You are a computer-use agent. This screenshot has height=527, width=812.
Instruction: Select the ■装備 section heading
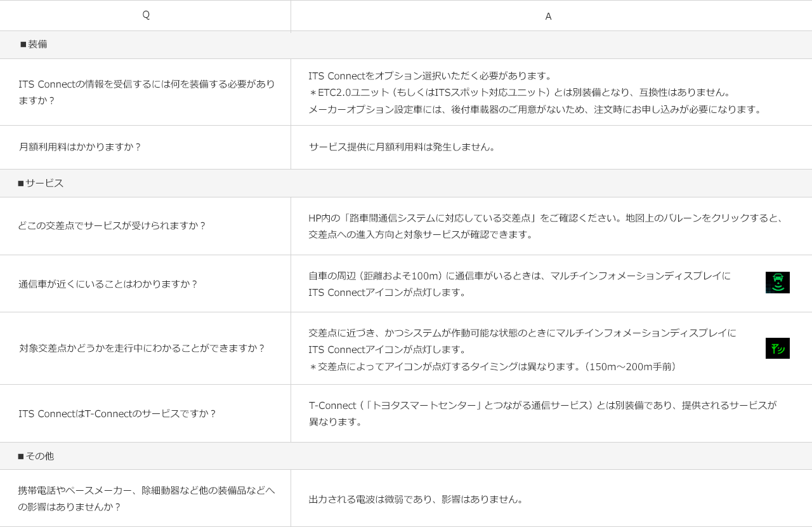(34, 44)
